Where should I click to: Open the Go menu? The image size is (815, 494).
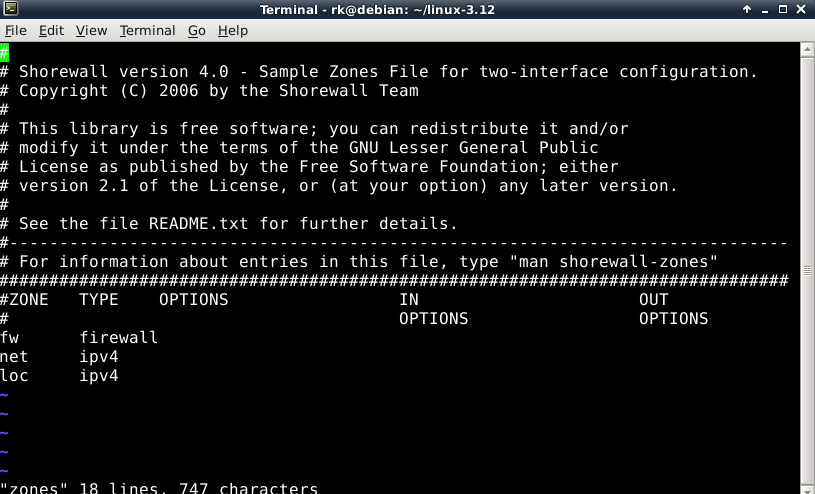tap(196, 31)
